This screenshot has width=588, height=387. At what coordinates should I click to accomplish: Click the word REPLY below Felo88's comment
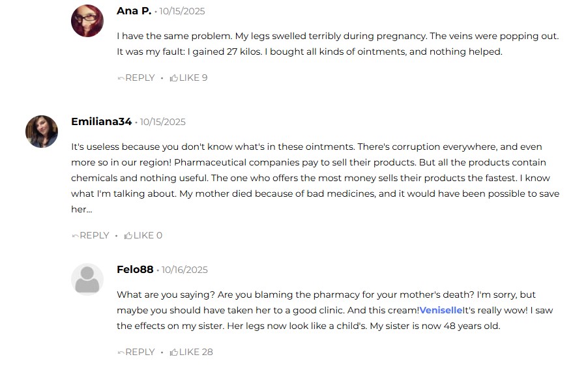(x=140, y=352)
